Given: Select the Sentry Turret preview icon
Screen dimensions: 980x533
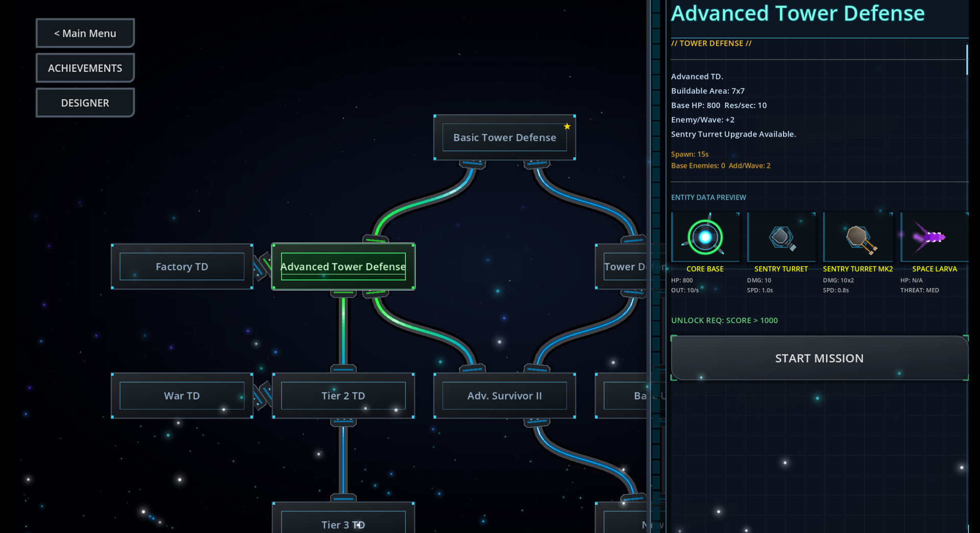Looking at the screenshot, I should (781, 237).
